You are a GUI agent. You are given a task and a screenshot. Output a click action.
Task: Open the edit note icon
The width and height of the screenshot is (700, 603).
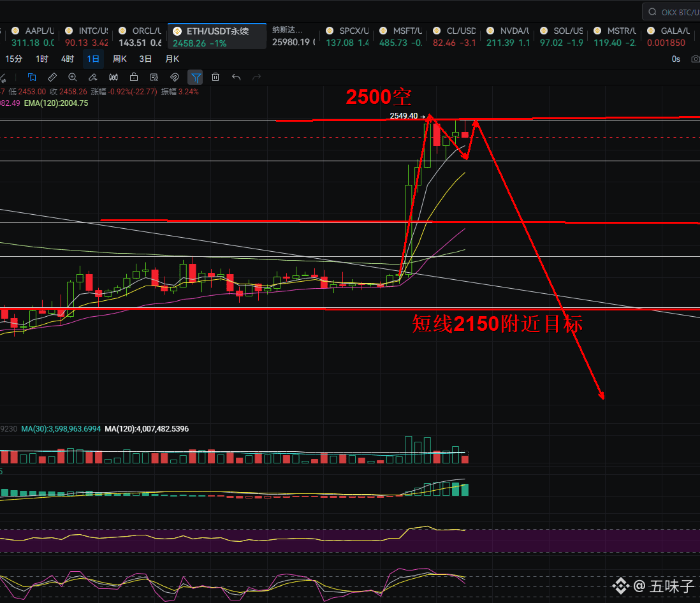[154, 77]
